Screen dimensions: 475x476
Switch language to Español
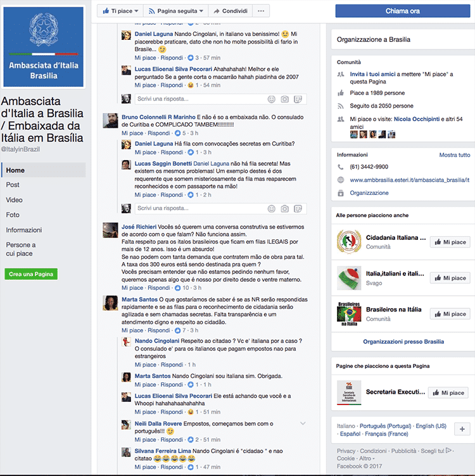(x=350, y=434)
